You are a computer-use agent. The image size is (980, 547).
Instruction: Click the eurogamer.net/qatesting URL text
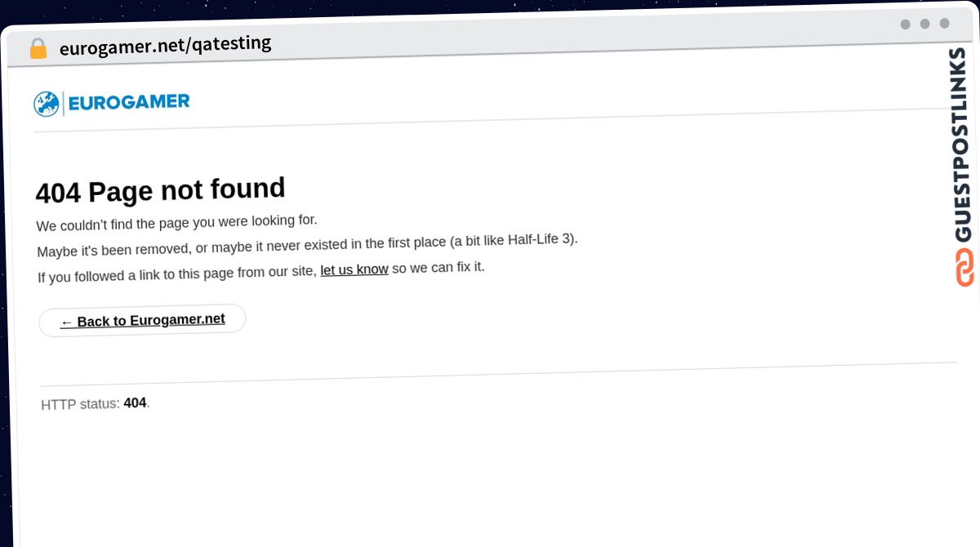point(165,45)
